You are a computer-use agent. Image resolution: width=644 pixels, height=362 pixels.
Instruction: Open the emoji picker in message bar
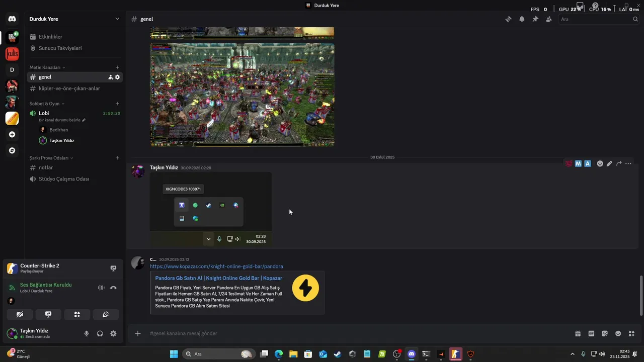coord(618,333)
